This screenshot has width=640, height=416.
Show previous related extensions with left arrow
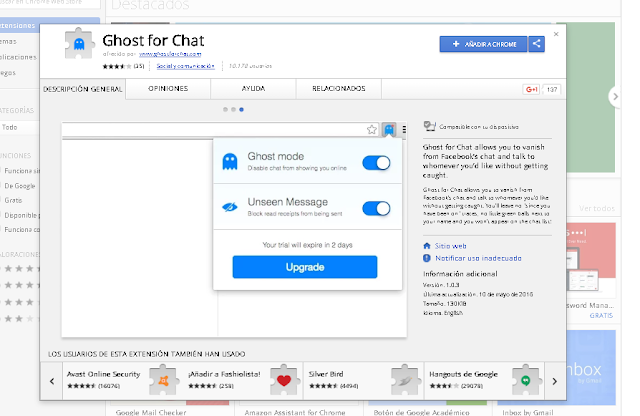(52, 381)
